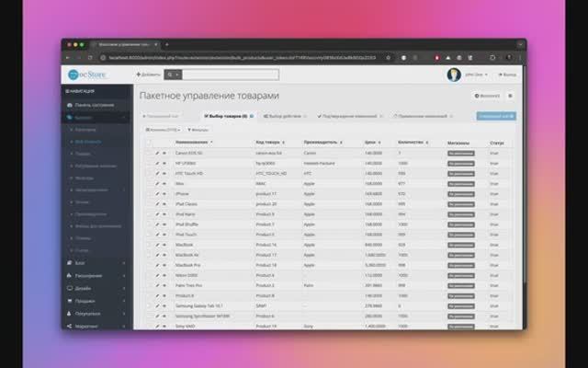Open the john Doe user menu

point(476,75)
